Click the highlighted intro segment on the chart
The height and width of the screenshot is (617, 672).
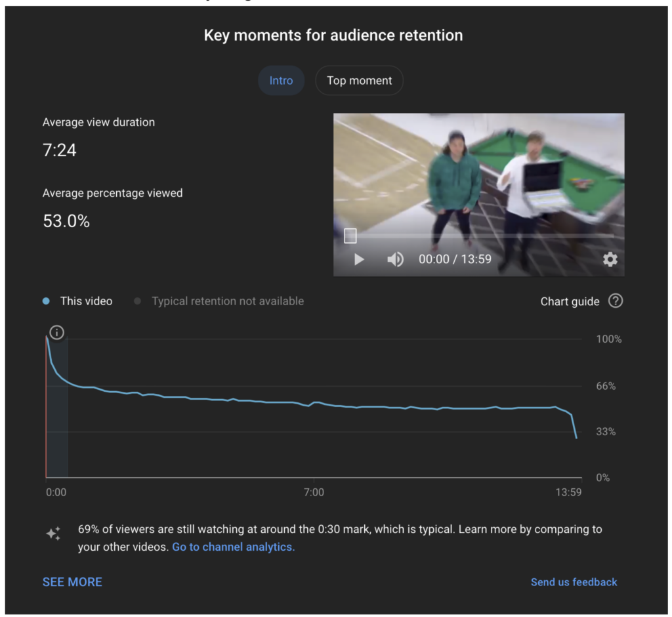[57, 408]
